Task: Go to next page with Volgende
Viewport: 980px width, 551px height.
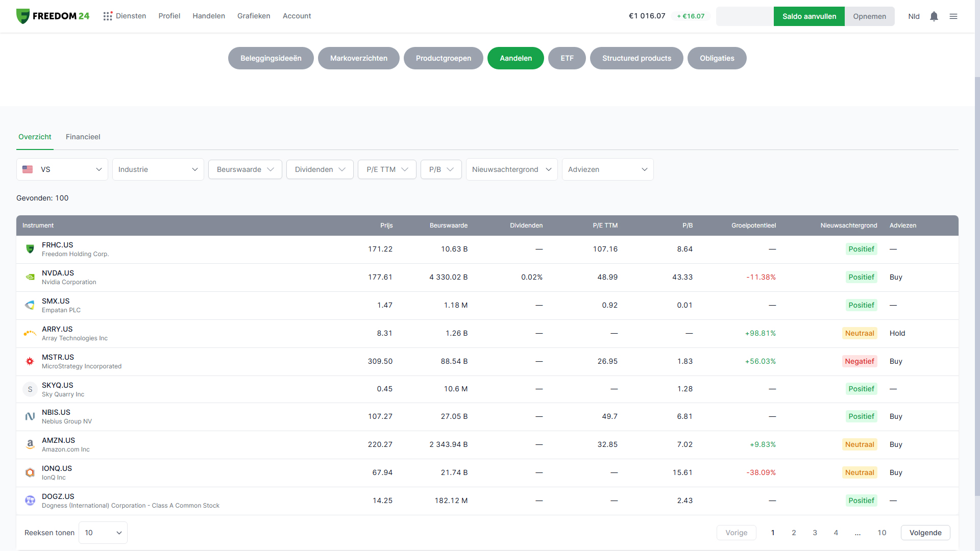Action: click(925, 533)
